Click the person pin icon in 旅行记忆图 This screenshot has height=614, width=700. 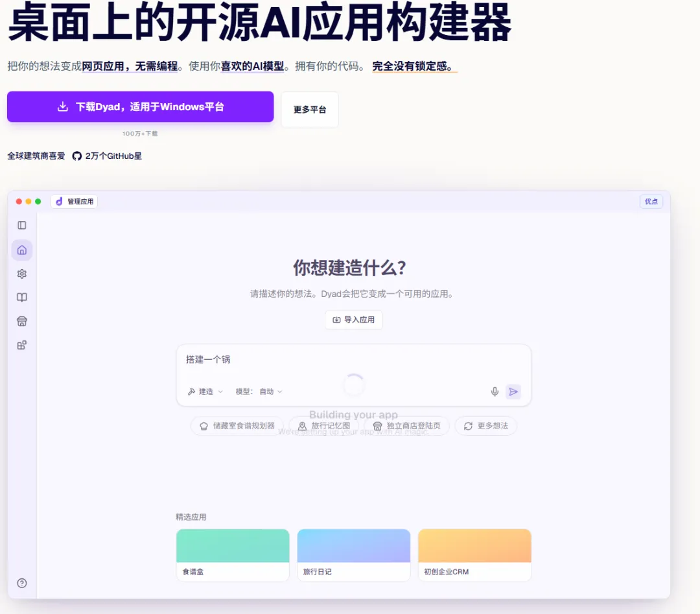point(302,426)
